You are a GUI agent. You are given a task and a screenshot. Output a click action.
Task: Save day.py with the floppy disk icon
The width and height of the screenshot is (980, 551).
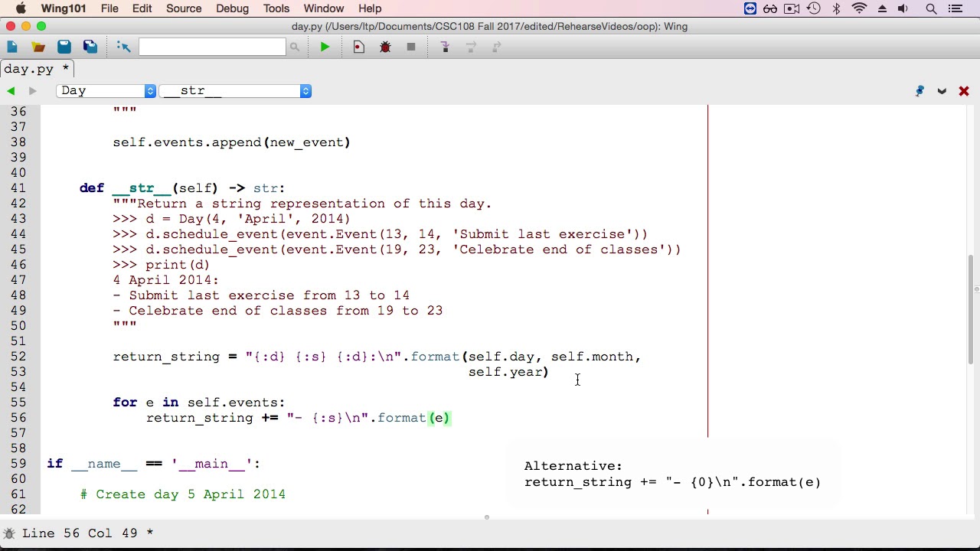64,47
